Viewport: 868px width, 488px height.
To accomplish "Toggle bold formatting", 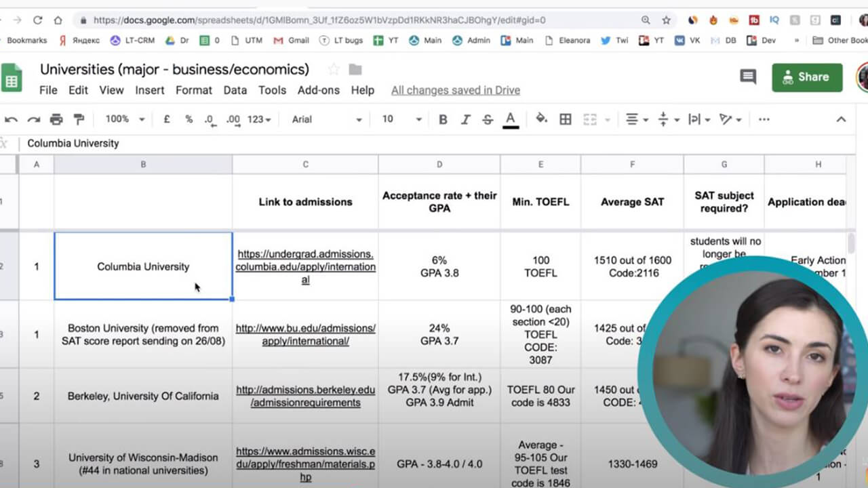I will pos(443,119).
